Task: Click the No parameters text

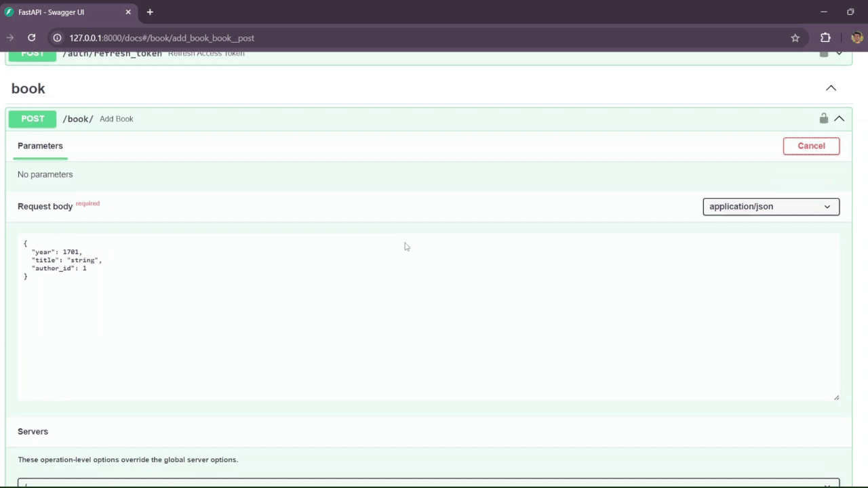Action: (45, 174)
